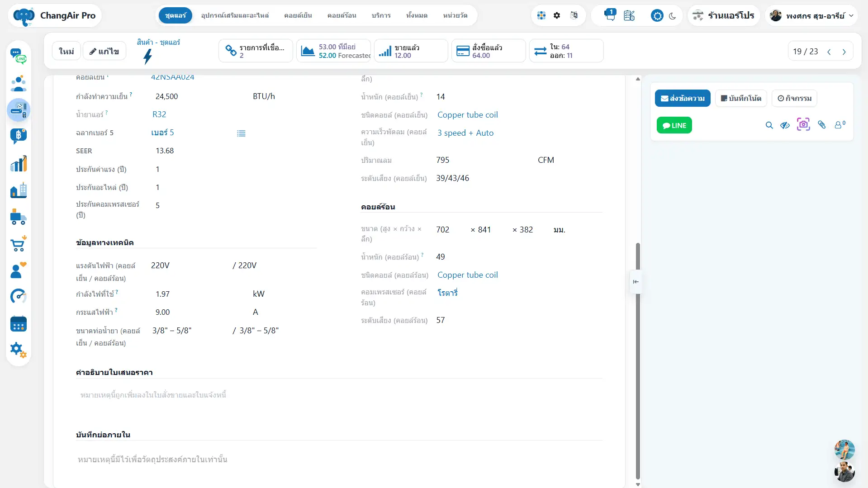Screen dimensions: 868x488
Task: Open the apps grid launcher icon
Action: tap(541, 15)
